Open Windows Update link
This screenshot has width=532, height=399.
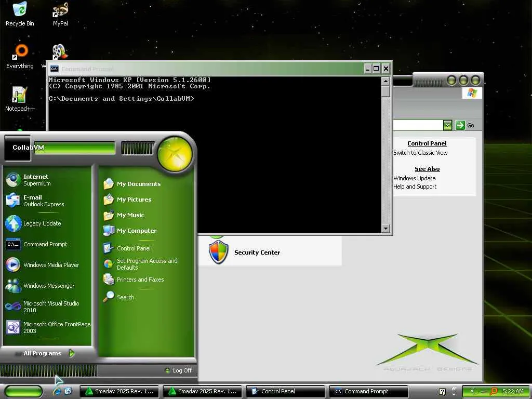[x=415, y=178]
